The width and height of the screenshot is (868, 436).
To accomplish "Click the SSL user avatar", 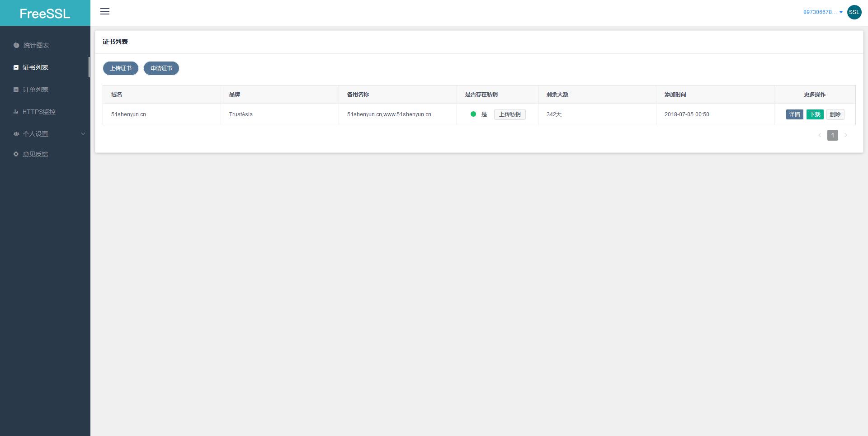I will 854,12.
